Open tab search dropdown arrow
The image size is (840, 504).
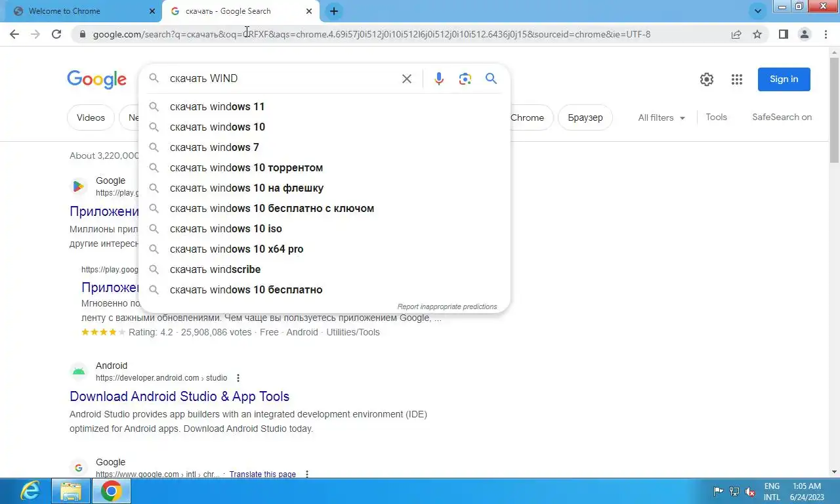(x=758, y=11)
